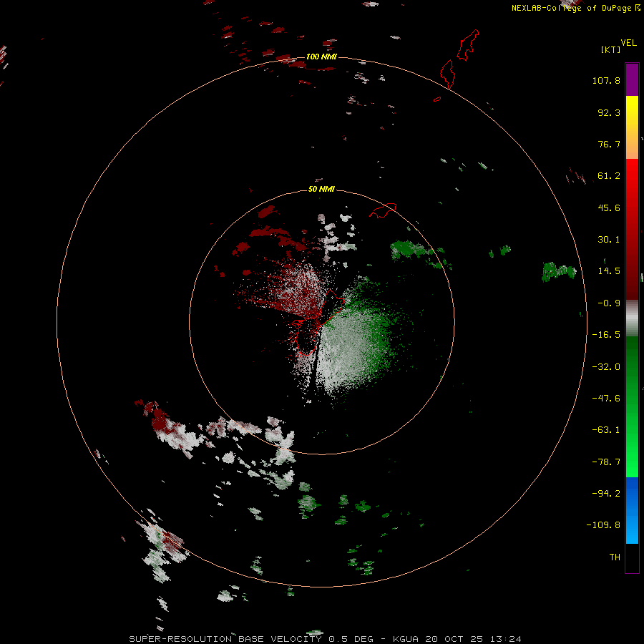
Task: Click the red Guam island outline at the radar center
Action: point(318,324)
